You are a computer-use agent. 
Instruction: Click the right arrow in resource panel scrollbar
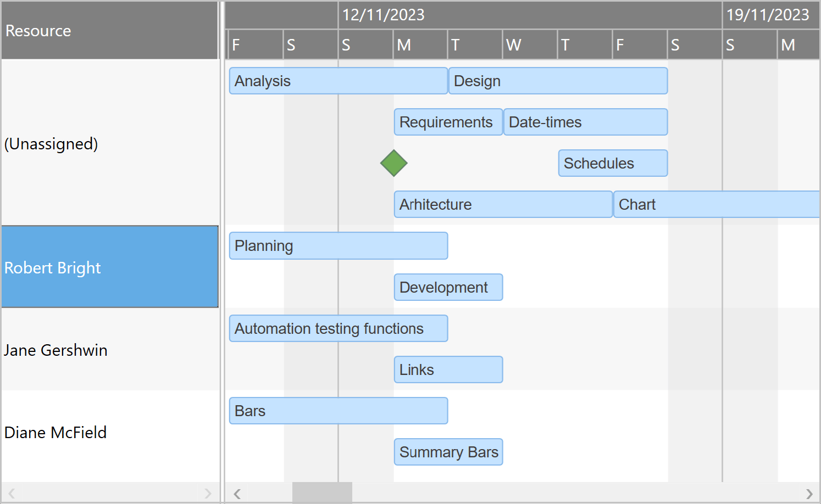[208, 494]
